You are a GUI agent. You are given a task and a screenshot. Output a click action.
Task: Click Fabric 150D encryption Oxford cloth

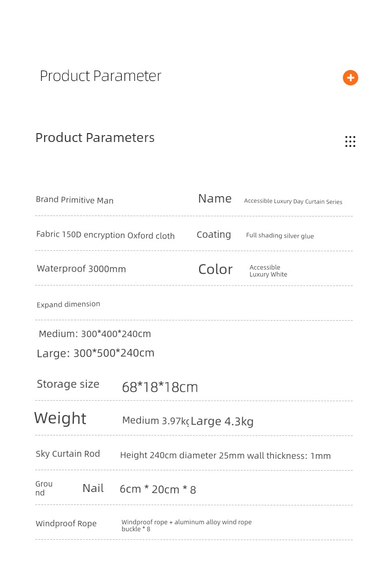click(x=106, y=235)
